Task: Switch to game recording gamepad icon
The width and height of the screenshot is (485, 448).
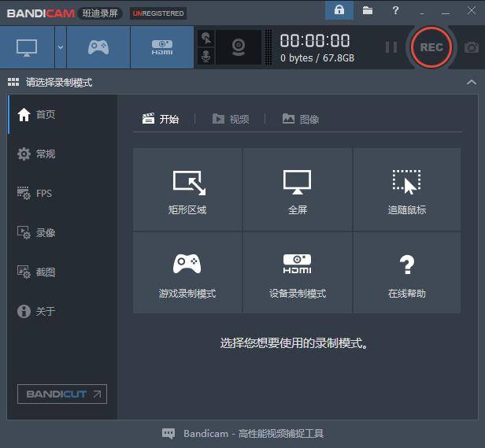Action: [98, 47]
